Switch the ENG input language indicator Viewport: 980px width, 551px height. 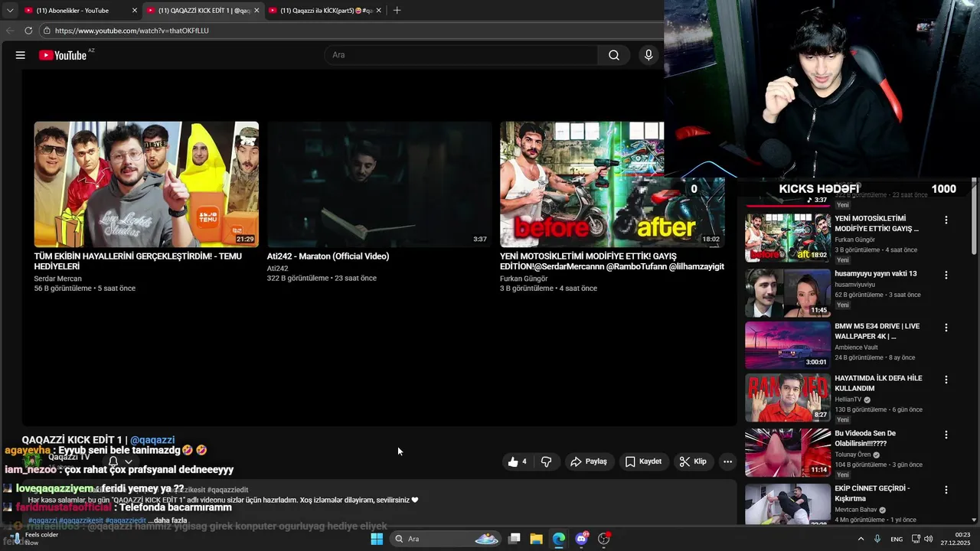coord(896,539)
